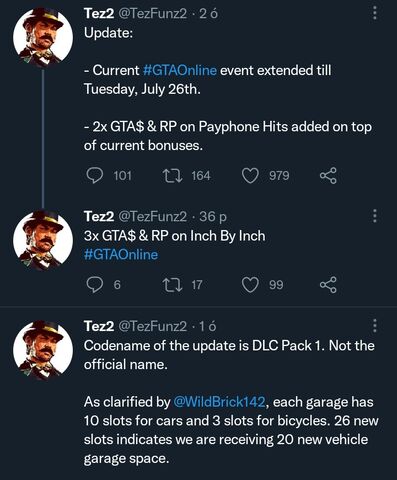Open Tez2 avatar on DLC Pack tweet
This screenshot has height=480, width=397.
pos(43,350)
